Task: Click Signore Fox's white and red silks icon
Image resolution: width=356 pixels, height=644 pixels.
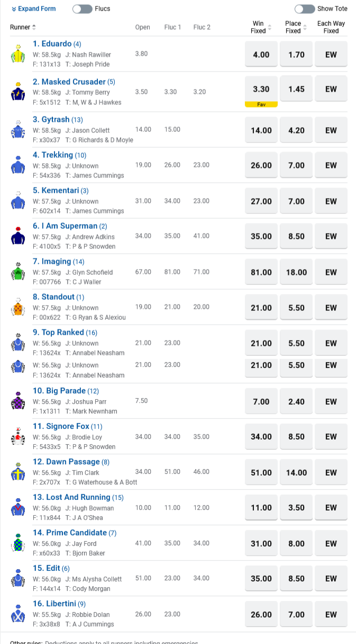Action: point(18,437)
